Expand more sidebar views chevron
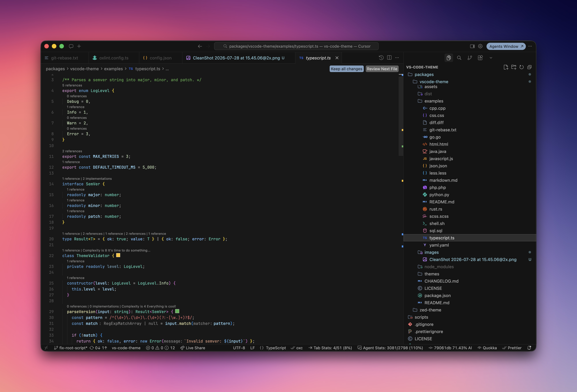Viewport: 577px width, 392px height. 491,58
